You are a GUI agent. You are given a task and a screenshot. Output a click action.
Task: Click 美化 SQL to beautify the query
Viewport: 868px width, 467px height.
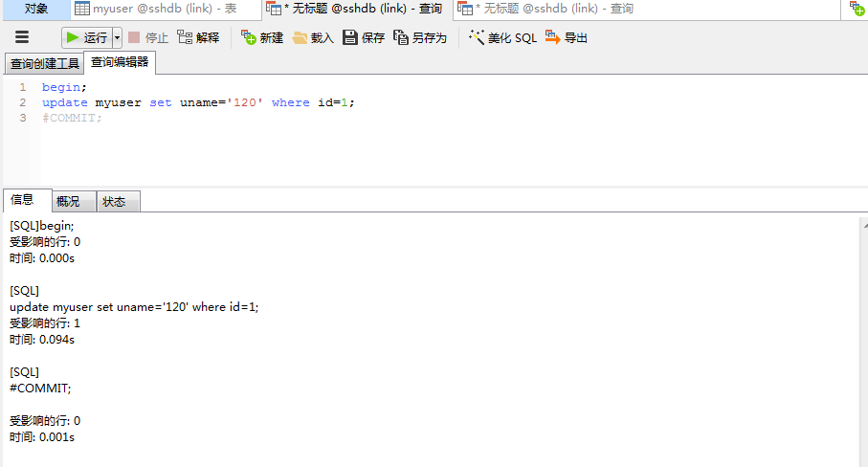[502, 38]
